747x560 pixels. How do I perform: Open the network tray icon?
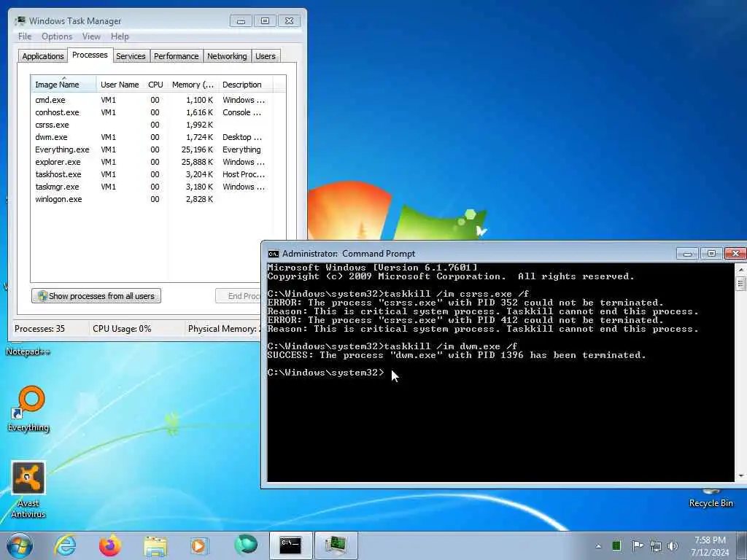(656, 546)
